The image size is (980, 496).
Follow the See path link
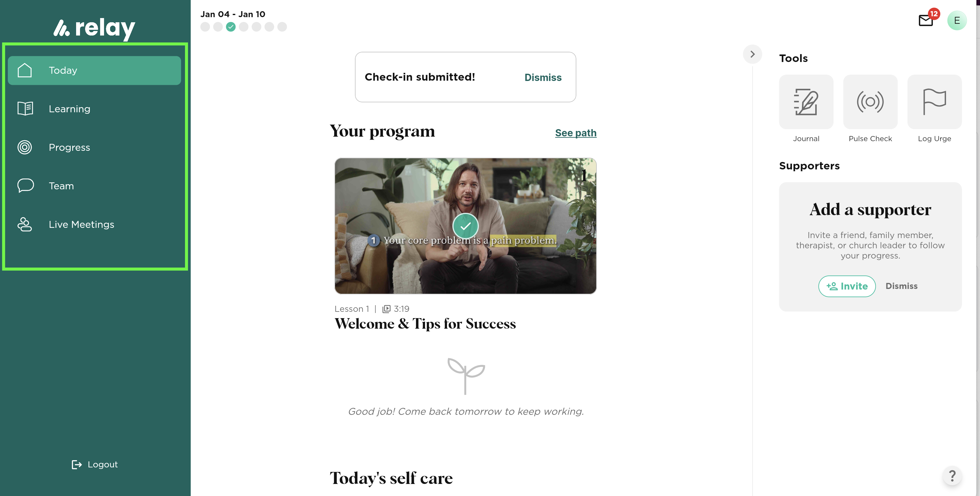point(575,133)
